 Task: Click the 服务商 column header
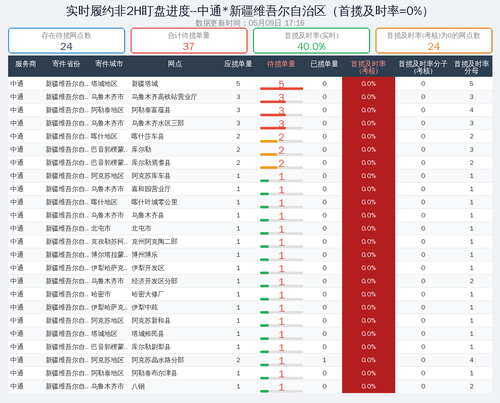coord(26,64)
